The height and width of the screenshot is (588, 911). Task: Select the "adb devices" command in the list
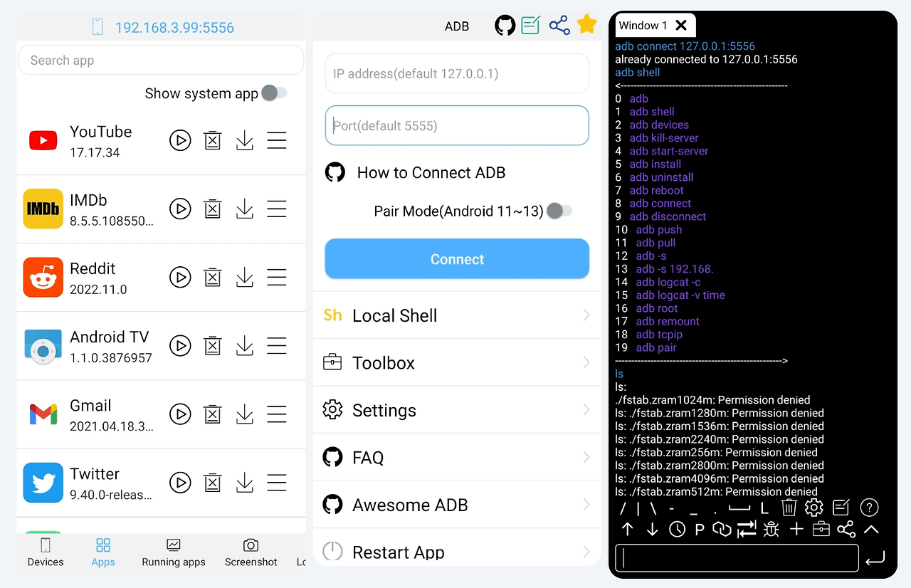click(x=659, y=125)
